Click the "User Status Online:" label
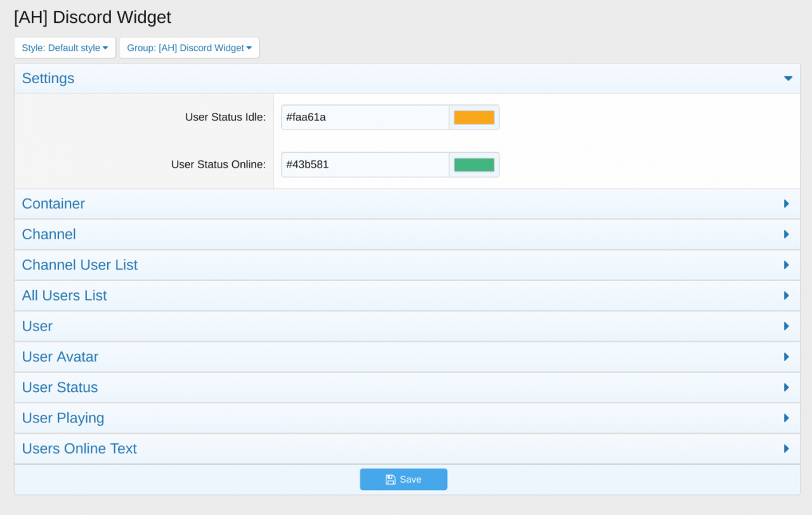Image resolution: width=812 pixels, height=515 pixels. click(218, 165)
